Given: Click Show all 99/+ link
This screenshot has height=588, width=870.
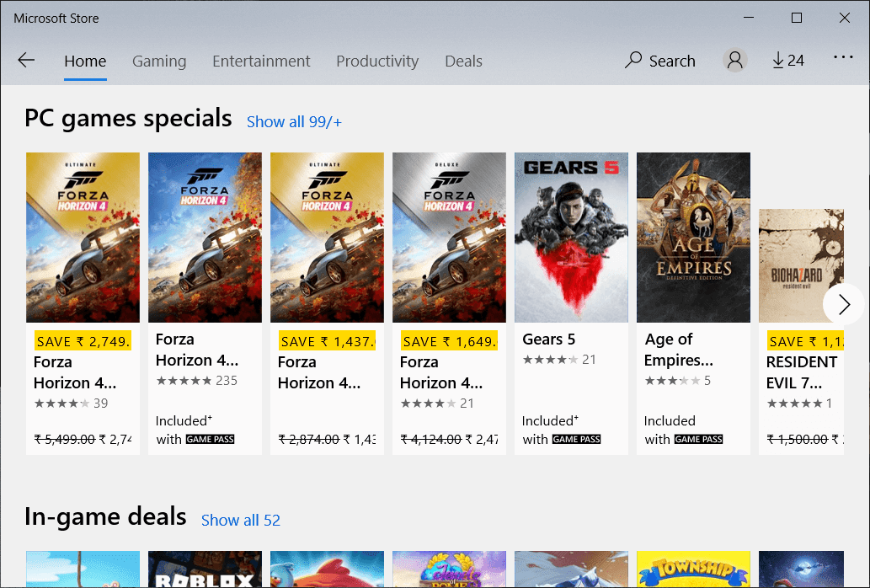Looking at the screenshot, I should 294,121.
